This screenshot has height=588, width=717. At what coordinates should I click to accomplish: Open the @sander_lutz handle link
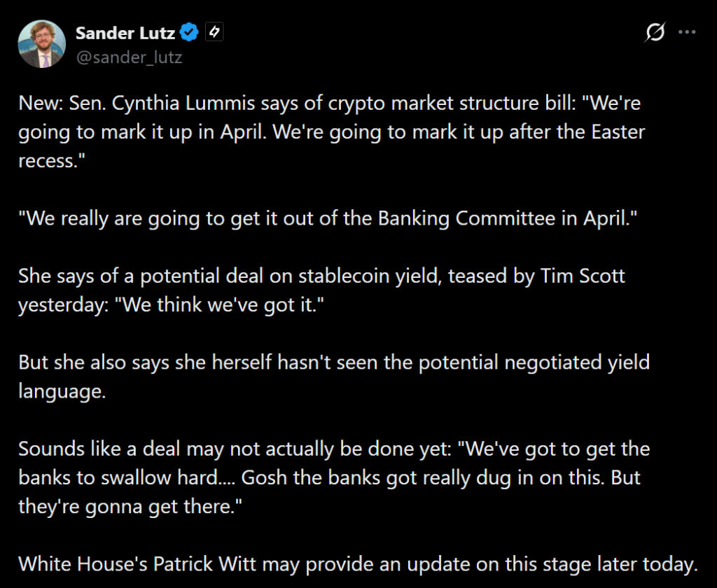click(128, 57)
